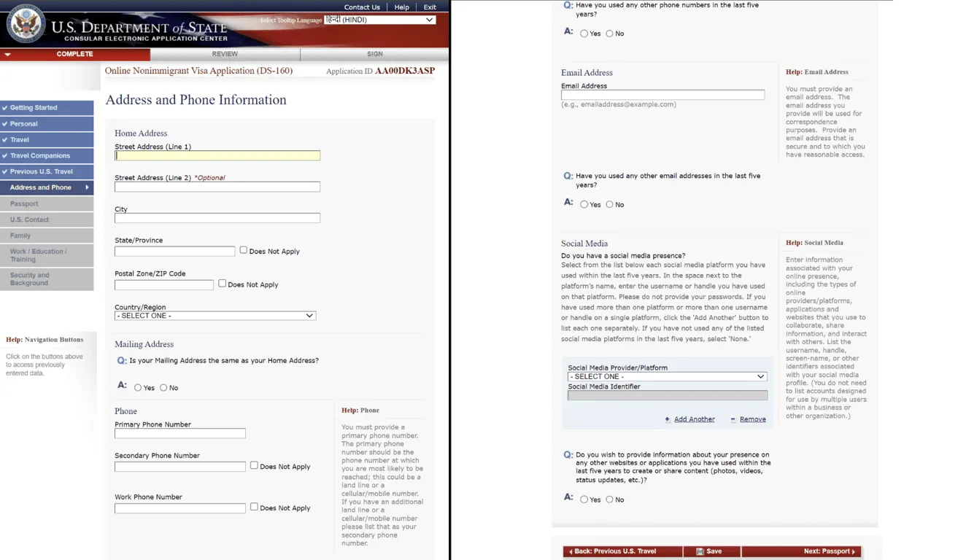Switch to the REVIEW tab
Screen dimensions: 966x560
coord(225,54)
